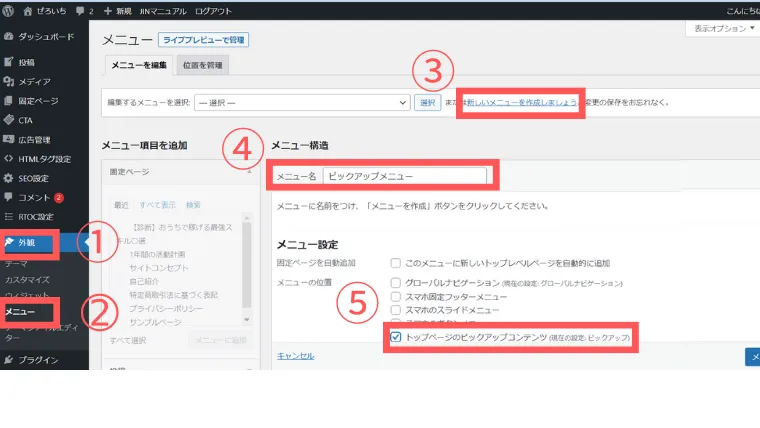Open the comments bubble icon in admin bar
Image resolution: width=760 pixels, height=428 pixels.
click(80, 11)
